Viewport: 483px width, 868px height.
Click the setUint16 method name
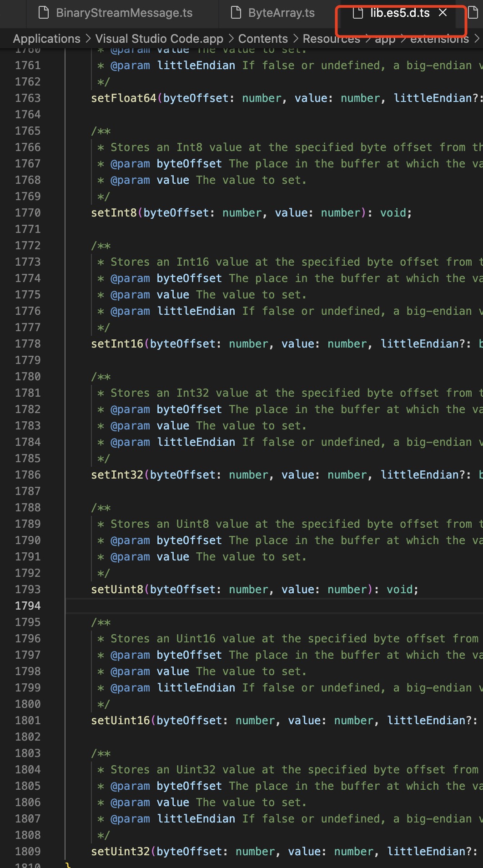point(121,721)
